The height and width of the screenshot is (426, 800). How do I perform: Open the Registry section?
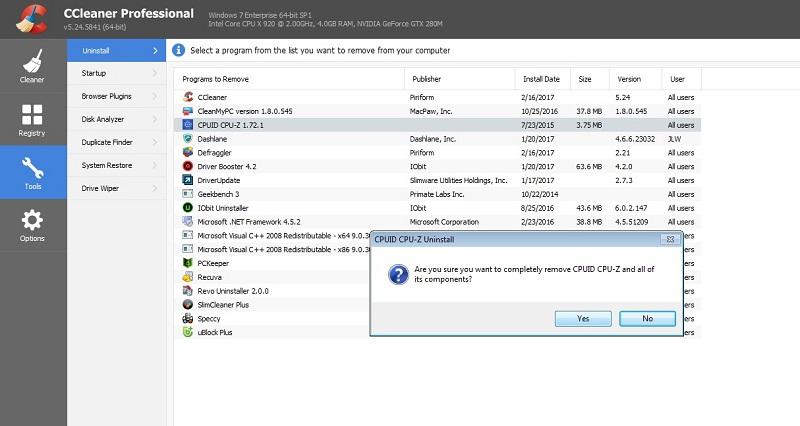pyautogui.click(x=32, y=119)
